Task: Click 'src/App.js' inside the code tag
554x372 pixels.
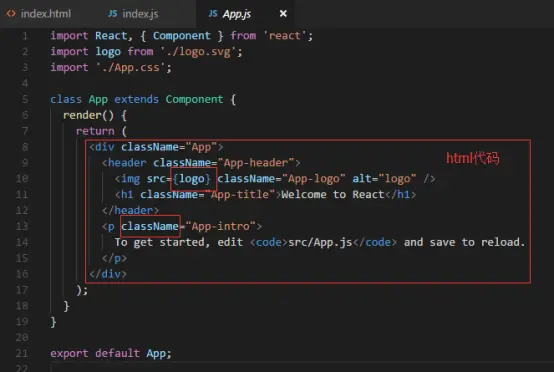Action: [320, 242]
